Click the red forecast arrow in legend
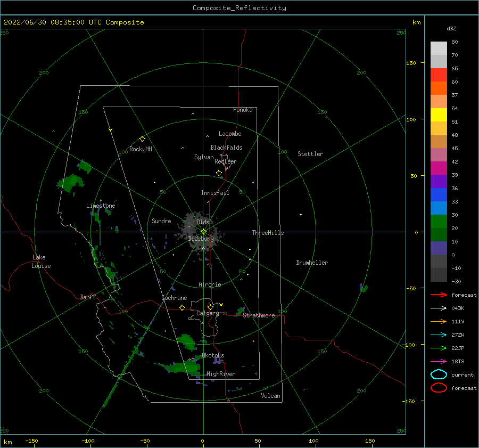The height and width of the screenshot is (448, 479). coord(439,295)
